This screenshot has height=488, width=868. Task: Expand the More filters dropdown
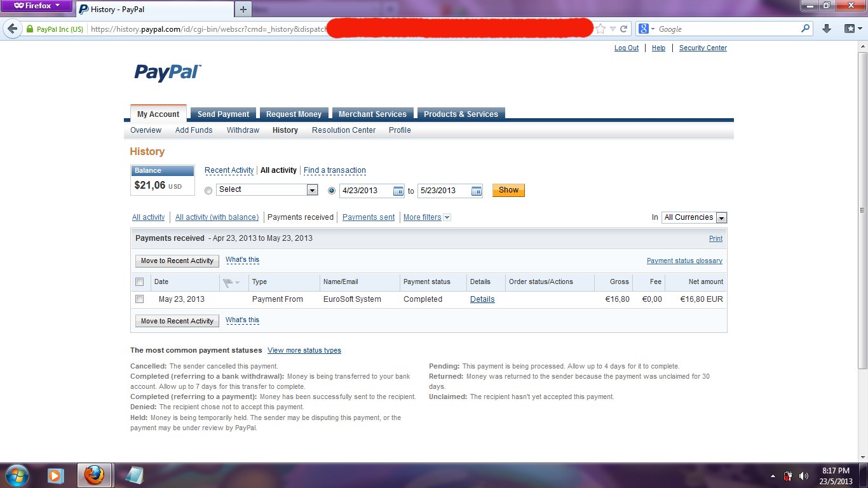click(427, 217)
